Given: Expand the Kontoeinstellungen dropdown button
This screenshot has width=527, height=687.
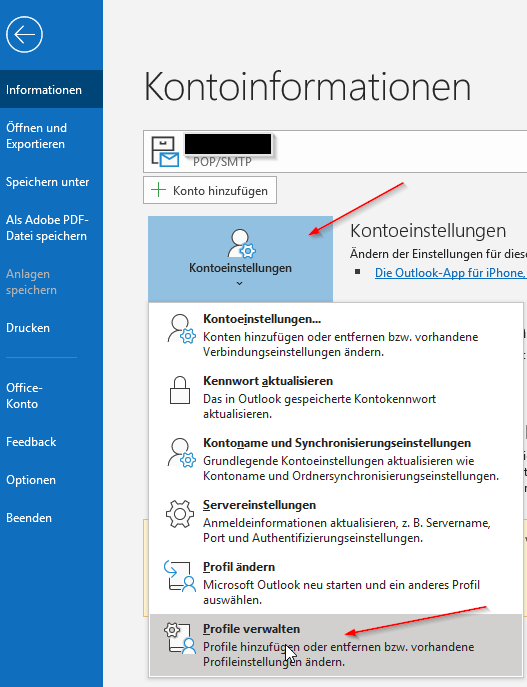Looking at the screenshot, I should [241, 259].
